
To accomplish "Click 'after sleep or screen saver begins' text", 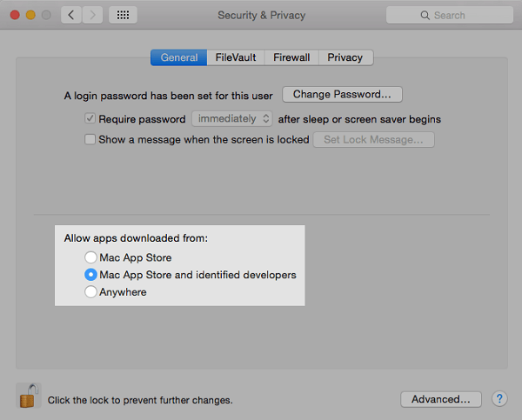I will click(359, 119).
